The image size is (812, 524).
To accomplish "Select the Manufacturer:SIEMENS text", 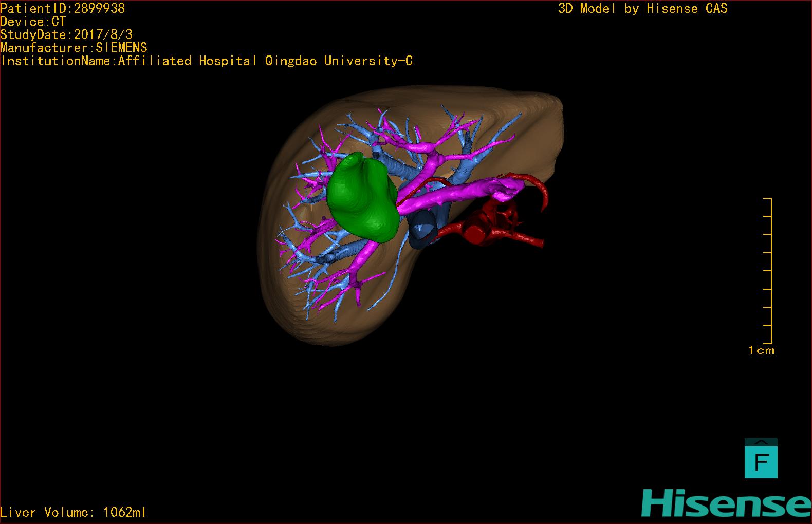I will 74,48.
